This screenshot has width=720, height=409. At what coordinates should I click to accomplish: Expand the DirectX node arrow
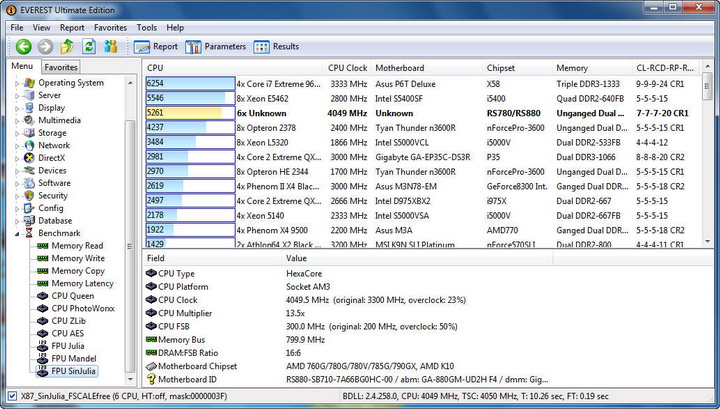17,158
